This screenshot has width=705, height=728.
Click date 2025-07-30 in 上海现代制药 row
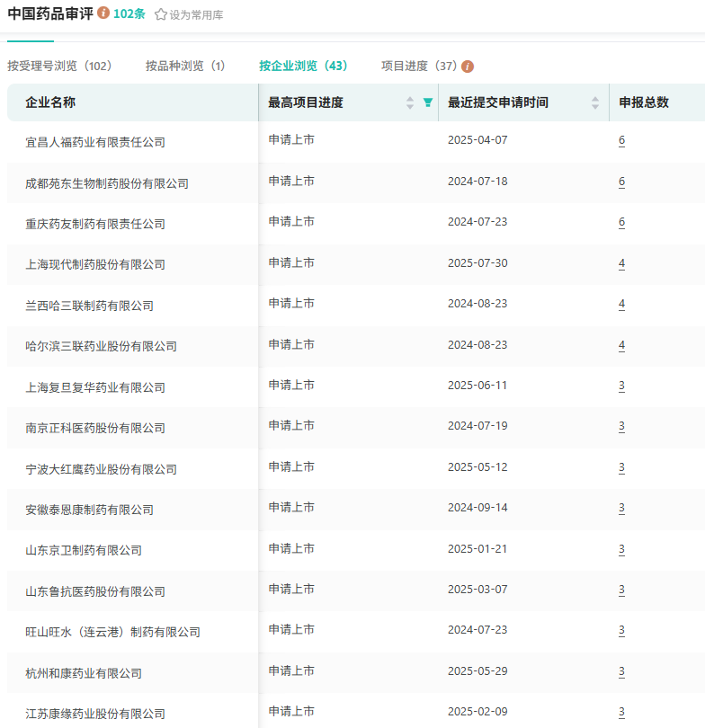[x=477, y=262]
